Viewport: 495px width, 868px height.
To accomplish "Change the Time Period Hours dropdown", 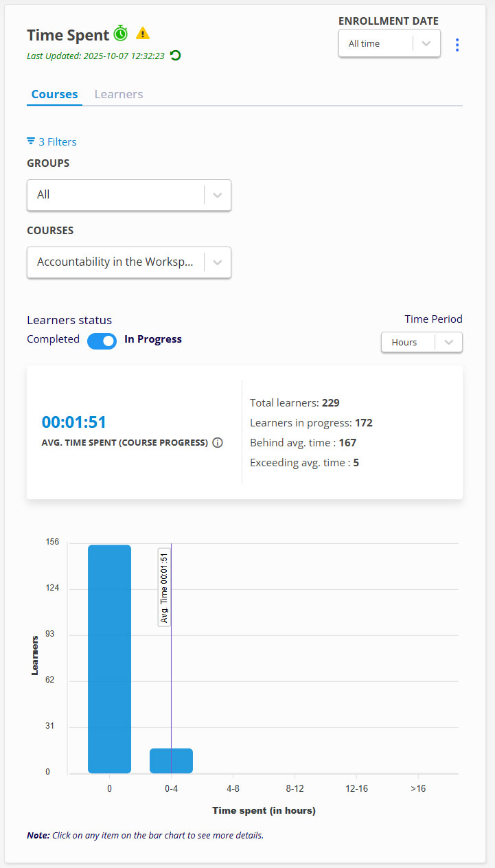I will tap(422, 342).
